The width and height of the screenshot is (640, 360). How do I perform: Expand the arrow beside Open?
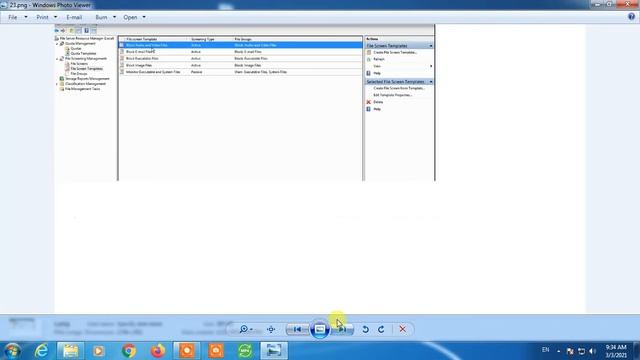click(144, 17)
